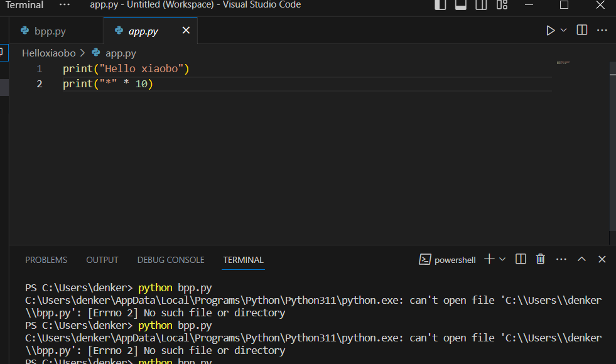The height and width of the screenshot is (364, 616).
Task: Open the Terminal menu
Action: click(x=24, y=5)
